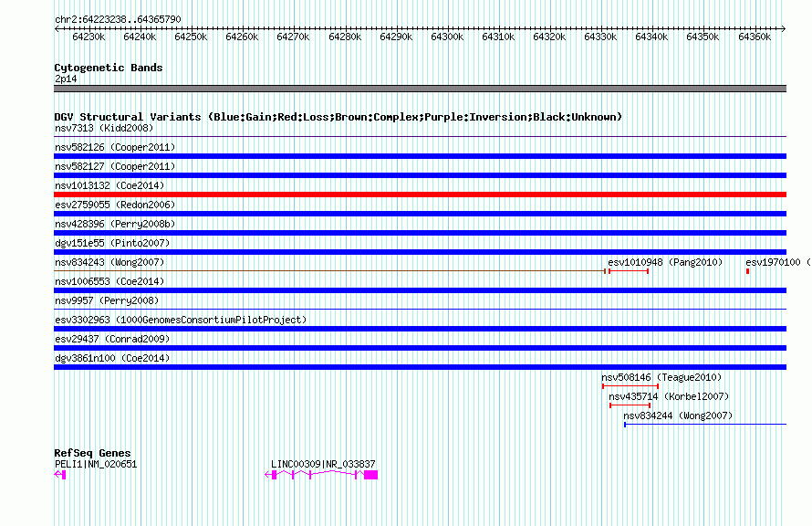Click the 64230k ruler tick label
The image size is (812, 526).
[88, 37]
